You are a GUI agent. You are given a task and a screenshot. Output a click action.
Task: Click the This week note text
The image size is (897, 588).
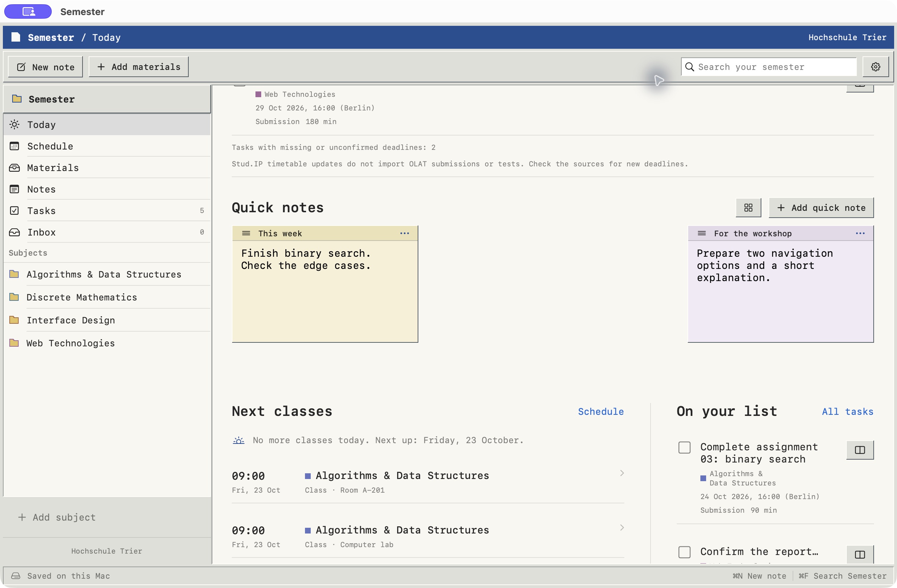[x=306, y=259]
